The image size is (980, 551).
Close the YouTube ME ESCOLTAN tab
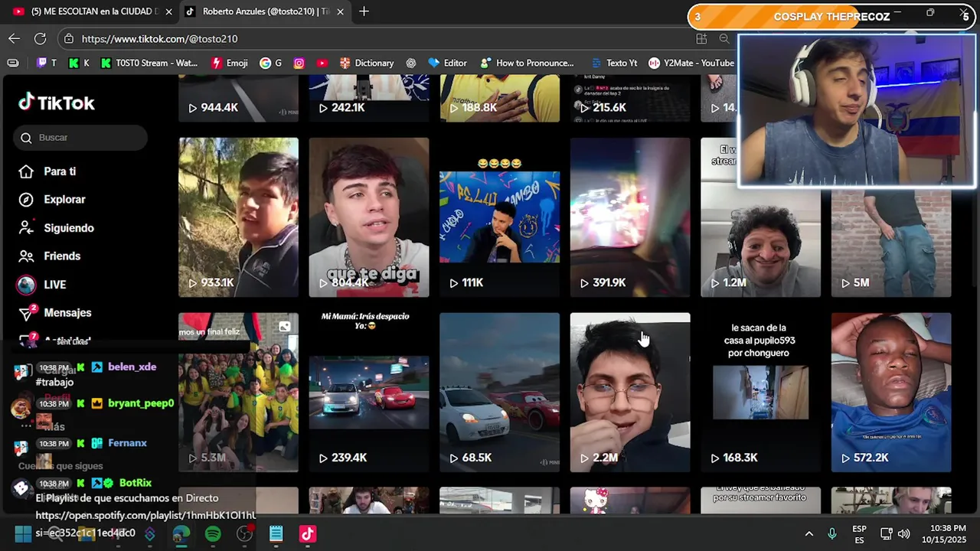coord(168,11)
